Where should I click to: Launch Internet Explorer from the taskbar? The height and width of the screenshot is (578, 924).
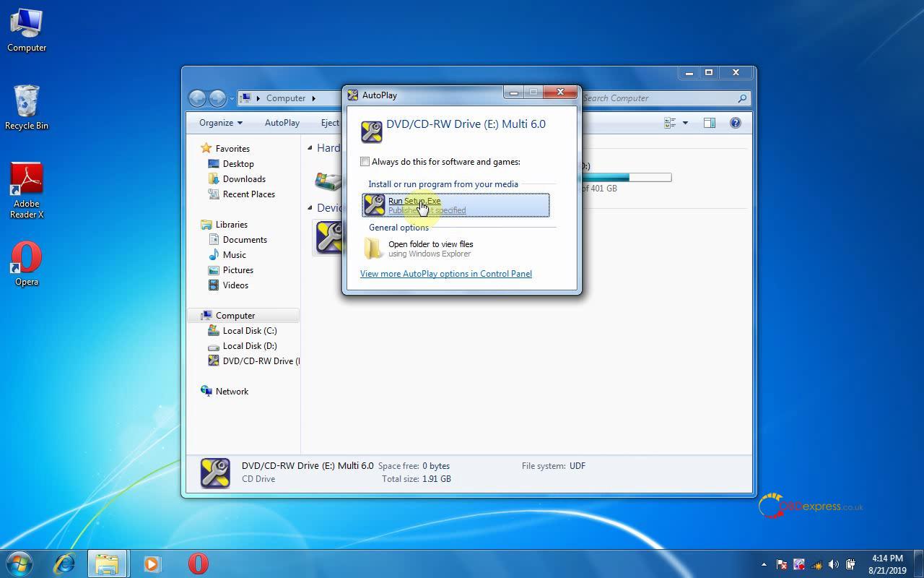(x=65, y=564)
